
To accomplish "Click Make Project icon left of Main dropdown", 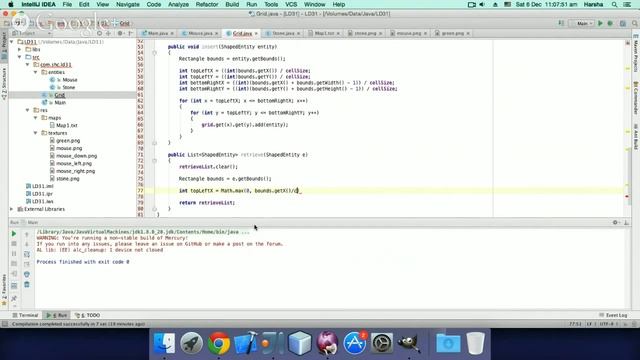I will pyautogui.click(x=561, y=23).
